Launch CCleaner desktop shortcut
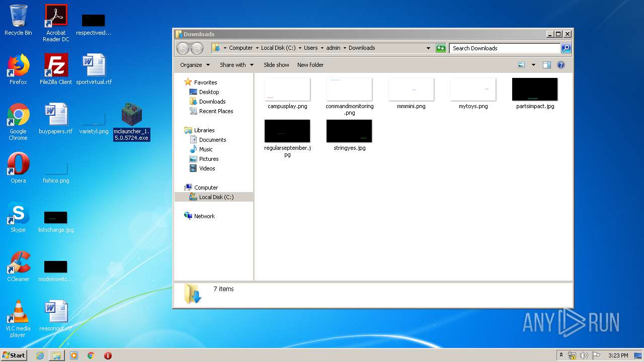The image size is (644, 362). pyautogui.click(x=18, y=266)
